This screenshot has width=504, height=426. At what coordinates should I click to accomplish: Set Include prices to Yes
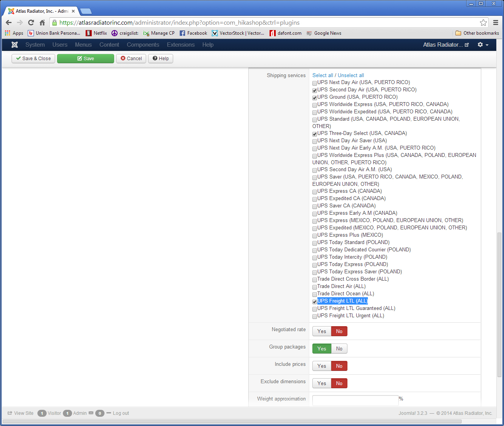(322, 366)
